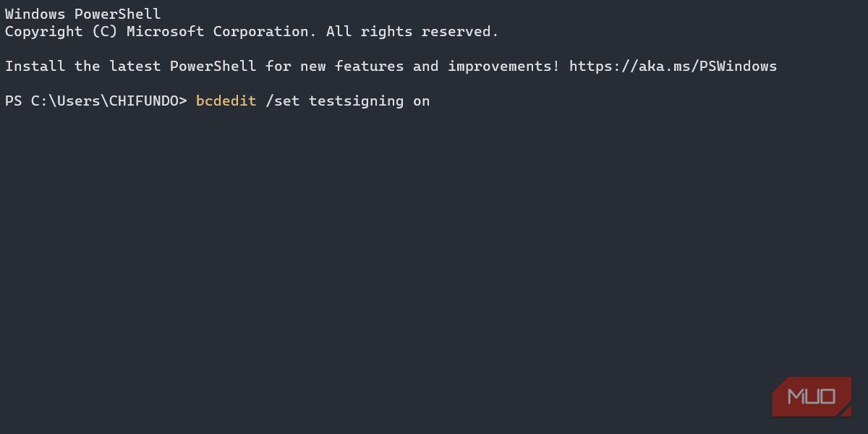Open the aka.ms/PSWindows link

[673, 67]
